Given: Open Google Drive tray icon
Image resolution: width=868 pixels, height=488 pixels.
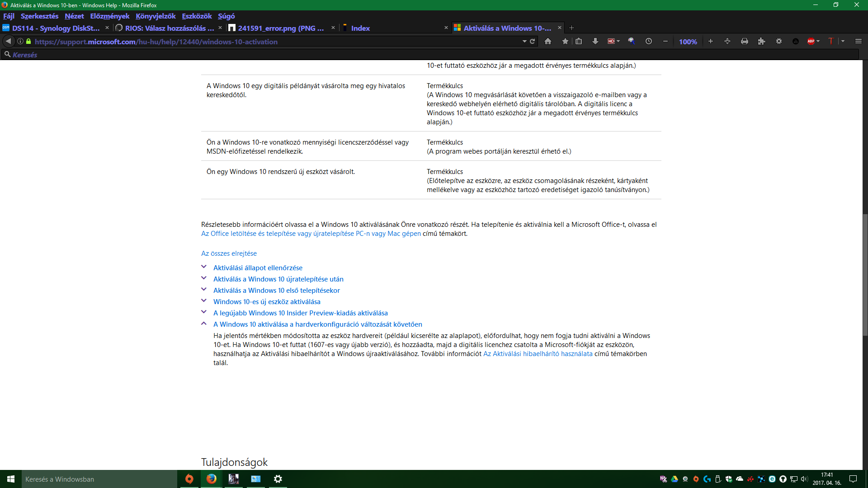Looking at the screenshot, I should 675,479.
